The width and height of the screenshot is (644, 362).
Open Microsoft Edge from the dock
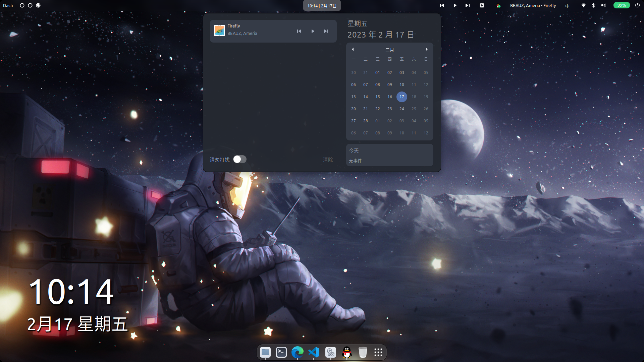click(x=298, y=352)
